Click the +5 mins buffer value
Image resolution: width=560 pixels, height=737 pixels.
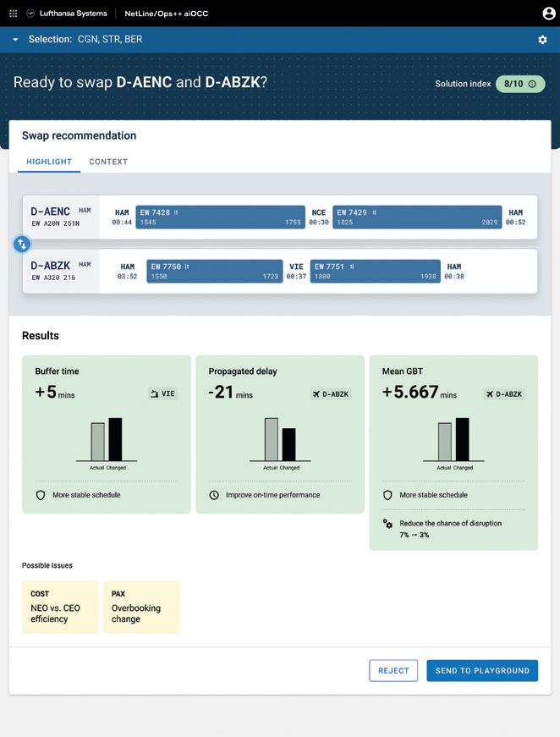(54, 392)
